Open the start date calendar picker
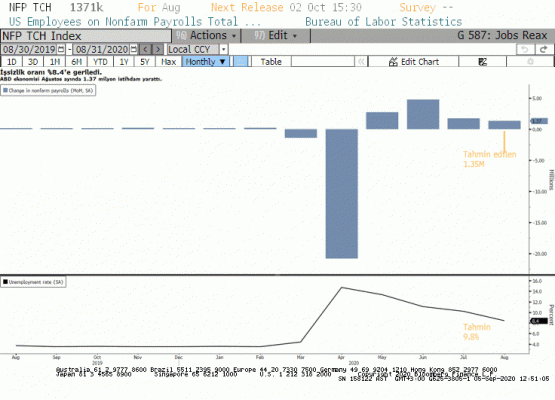This screenshot has height=400, width=555. (61, 49)
